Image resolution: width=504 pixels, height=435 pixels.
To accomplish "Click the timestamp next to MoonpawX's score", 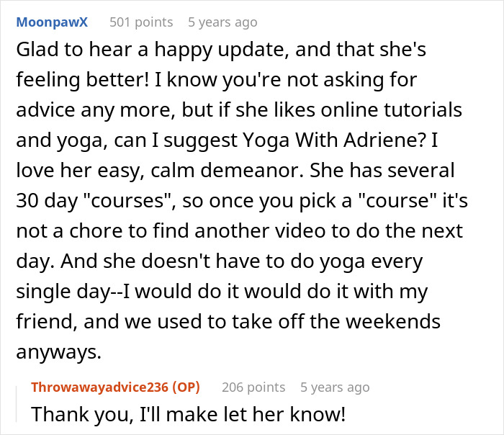I will (x=222, y=22).
